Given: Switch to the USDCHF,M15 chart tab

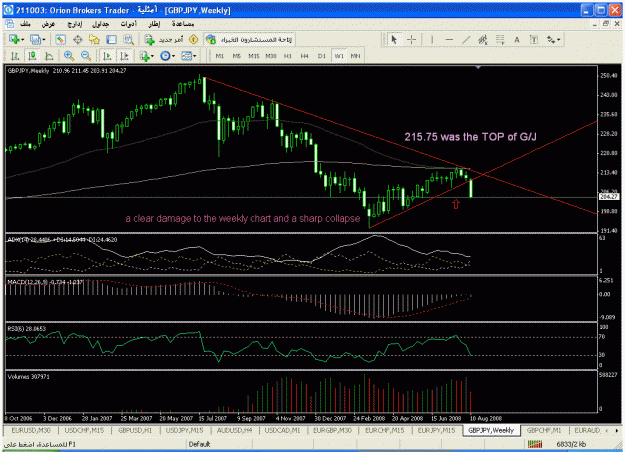Looking at the screenshot, I should (85, 430).
